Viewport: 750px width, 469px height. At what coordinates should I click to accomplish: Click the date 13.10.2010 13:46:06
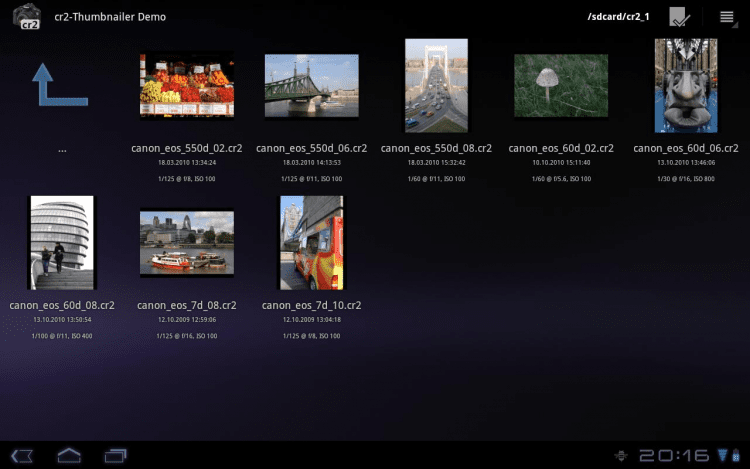pos(686,163)
